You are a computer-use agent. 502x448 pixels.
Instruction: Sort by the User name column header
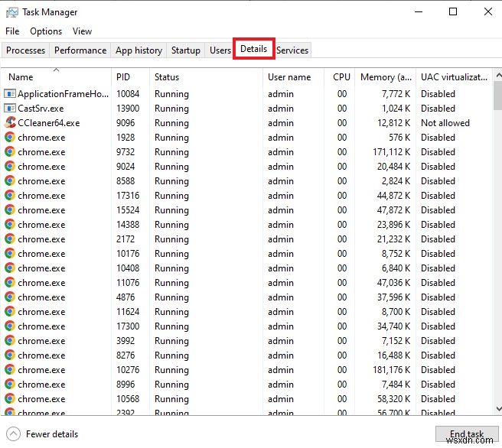(x=293, y=77)
